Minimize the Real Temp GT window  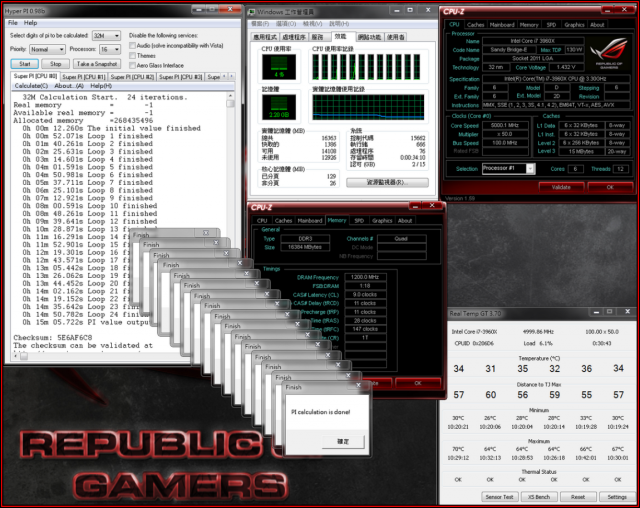tap(596, 312)
